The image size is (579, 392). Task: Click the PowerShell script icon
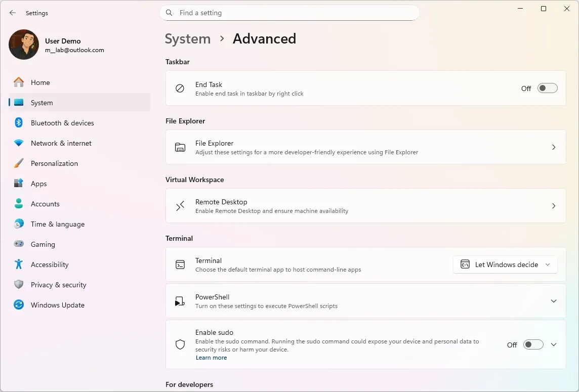pos(180,301)
